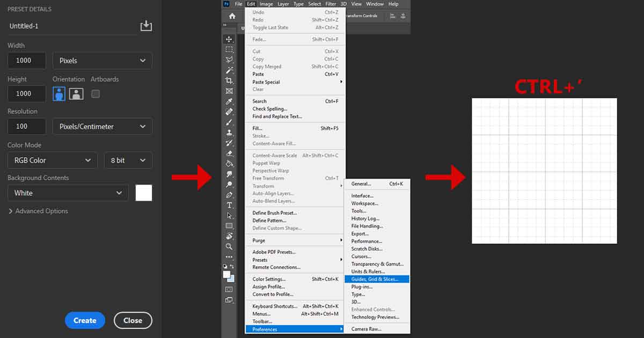This screenshot has width=644, height=338.
Task: Choose portrait orientation
Action: (x=59, y=94)
